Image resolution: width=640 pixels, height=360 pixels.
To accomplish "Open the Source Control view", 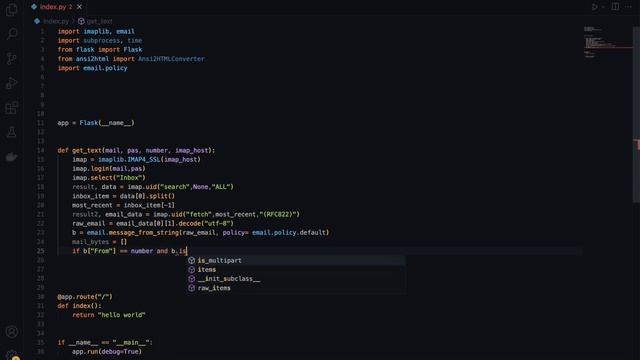I will click(x=11, y=59).
